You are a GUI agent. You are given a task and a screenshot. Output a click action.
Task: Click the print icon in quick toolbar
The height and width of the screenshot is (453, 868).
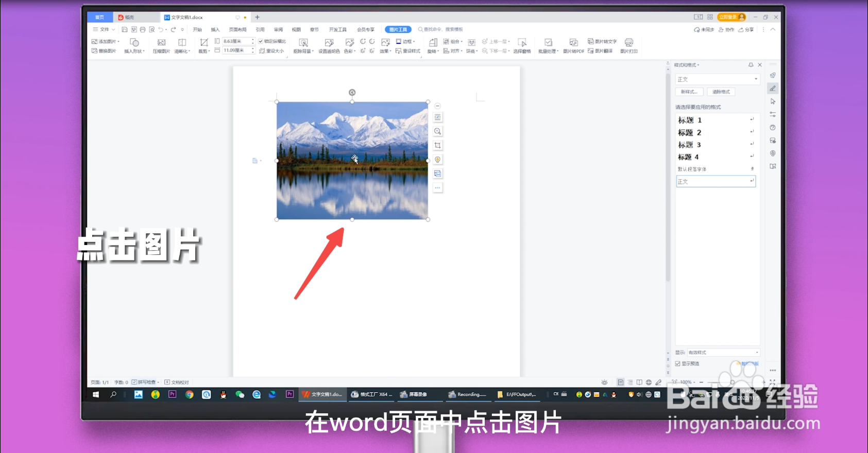pyautogui.click(x=143, y=29)
